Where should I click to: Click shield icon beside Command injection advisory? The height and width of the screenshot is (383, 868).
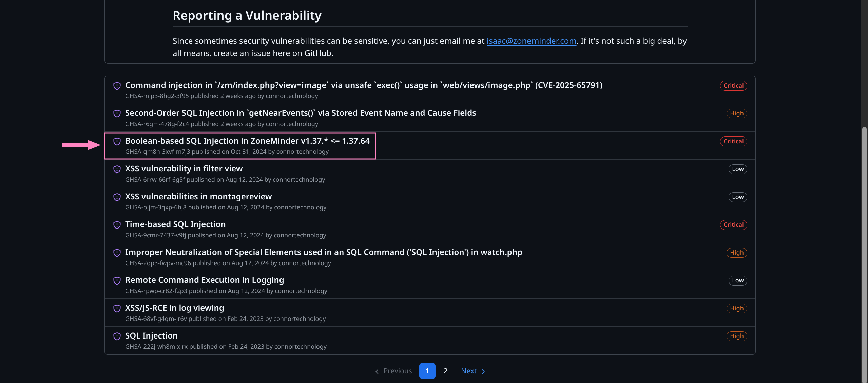coord(117,86)
